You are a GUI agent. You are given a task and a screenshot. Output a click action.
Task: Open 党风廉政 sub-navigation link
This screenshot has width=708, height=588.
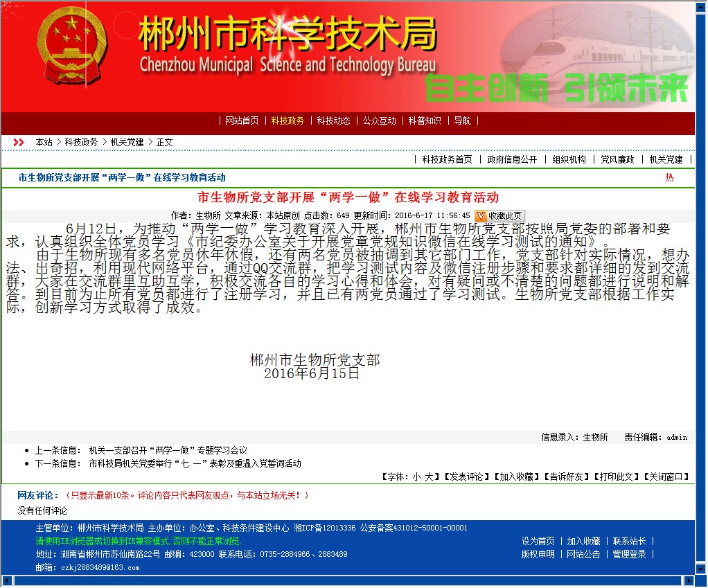pyautogui.click(x=617, y=160)
